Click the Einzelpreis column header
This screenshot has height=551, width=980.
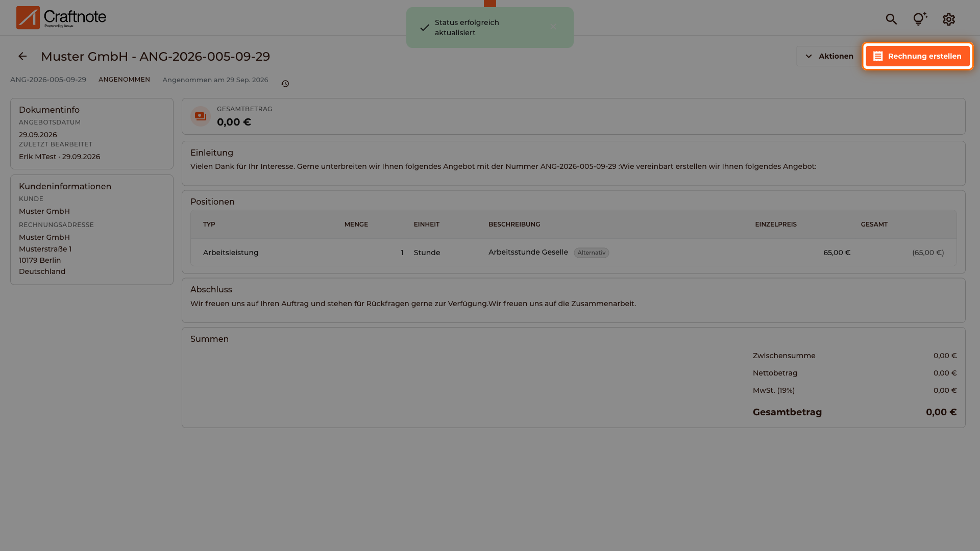pos(775,224)
